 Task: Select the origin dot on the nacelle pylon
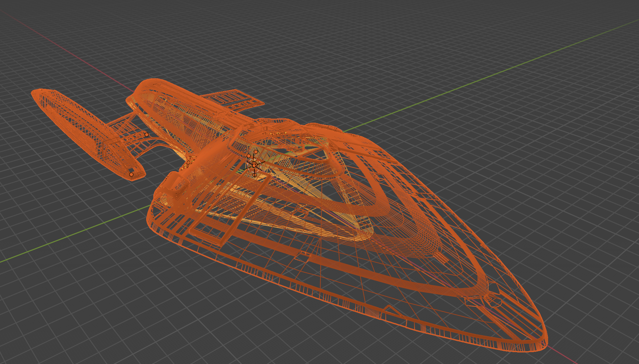(147, 135)
